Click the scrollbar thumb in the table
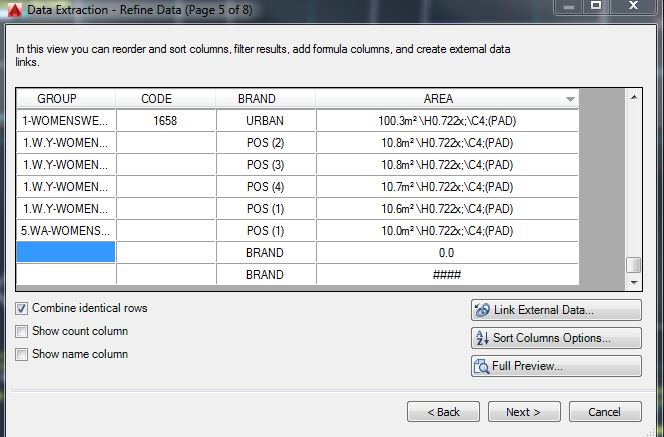 click(634, 266)
